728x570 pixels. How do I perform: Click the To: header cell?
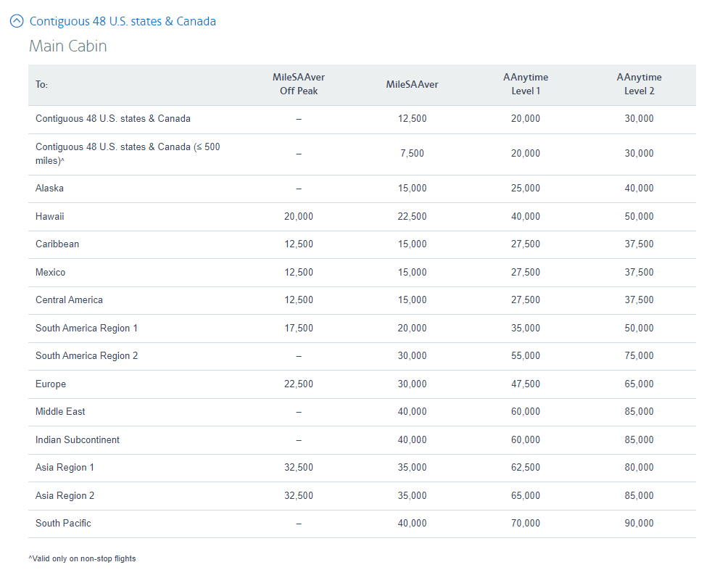click(40, 84)
